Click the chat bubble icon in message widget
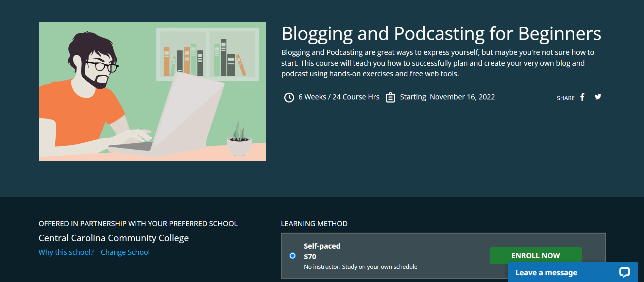 624,272
